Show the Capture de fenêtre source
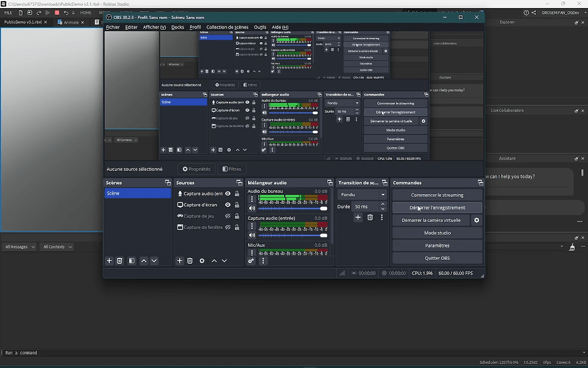588x368 pixels. (227, 228)
